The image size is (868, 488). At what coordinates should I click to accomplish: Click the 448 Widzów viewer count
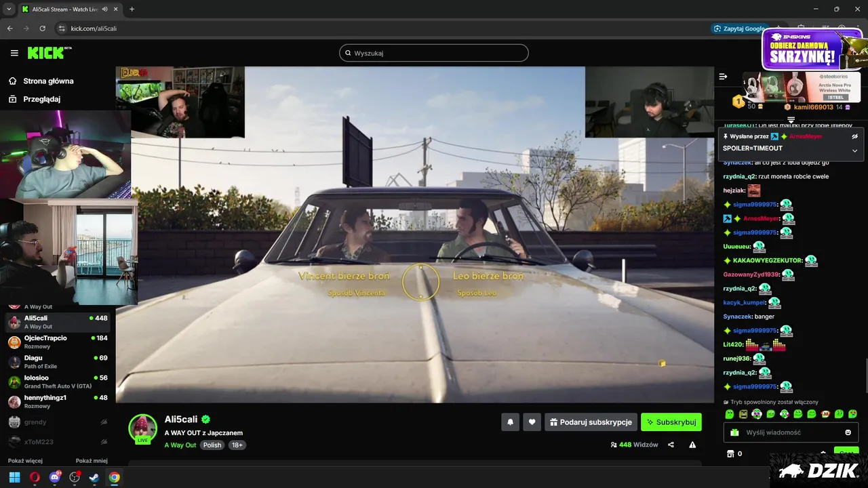pyautogui.click(x=634, y=445)
